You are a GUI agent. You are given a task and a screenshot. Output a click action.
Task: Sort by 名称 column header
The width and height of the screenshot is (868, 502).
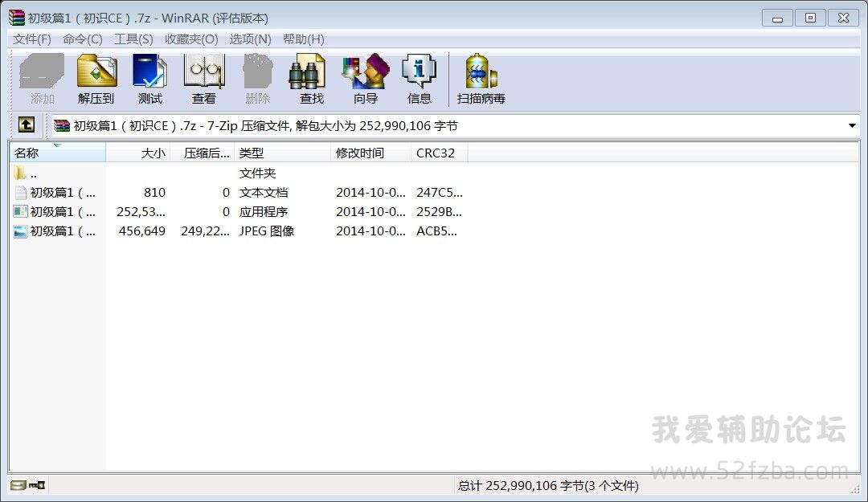coord(58,153)
